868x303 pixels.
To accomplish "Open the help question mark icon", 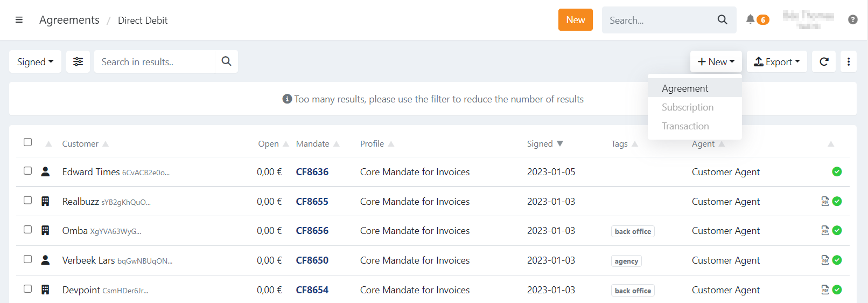I will (852, 20).
